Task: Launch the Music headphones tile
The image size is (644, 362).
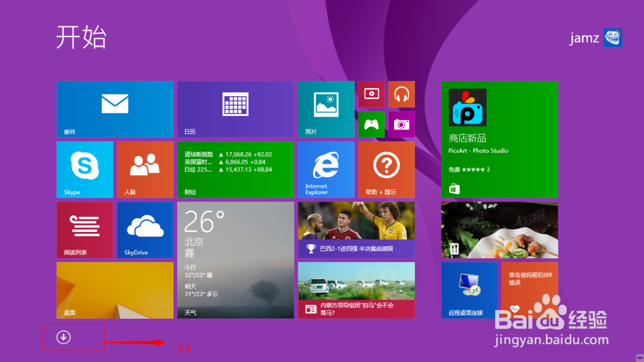Action: click(401, 94)
